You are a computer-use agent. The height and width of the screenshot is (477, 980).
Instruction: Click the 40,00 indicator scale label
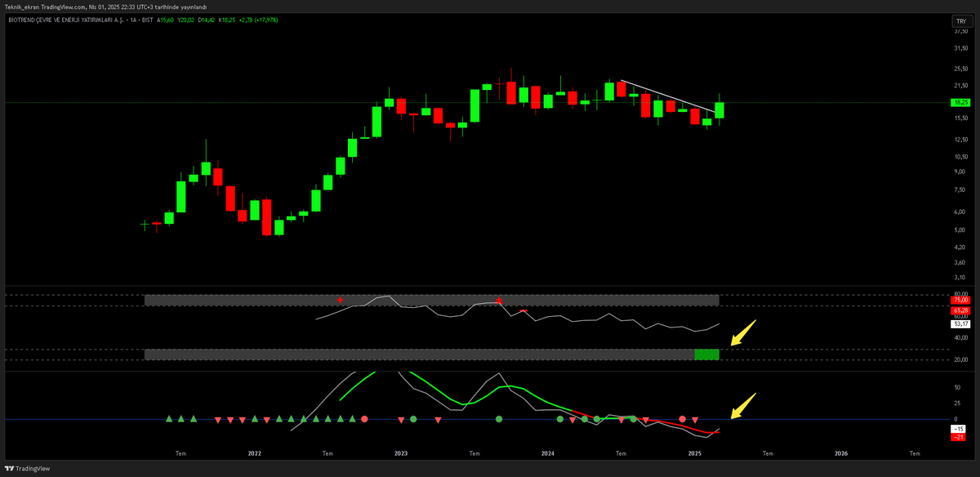[x=960, y=338]
